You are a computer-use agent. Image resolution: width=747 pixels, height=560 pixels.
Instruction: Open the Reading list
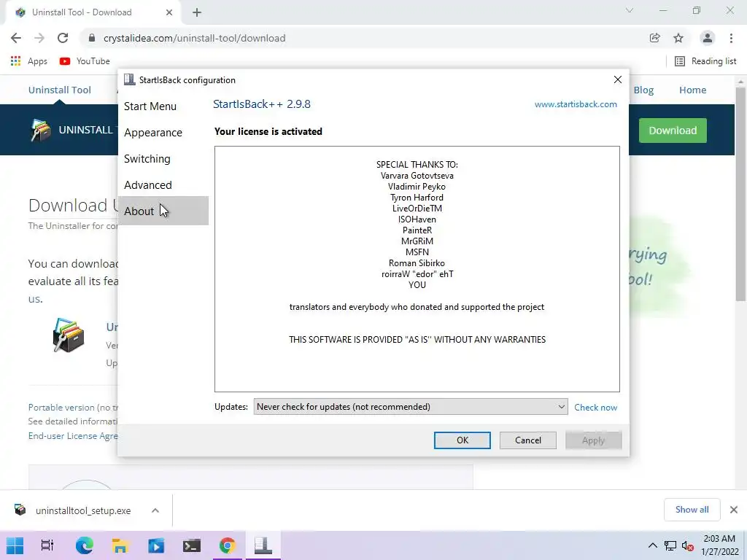coord(705,61)
